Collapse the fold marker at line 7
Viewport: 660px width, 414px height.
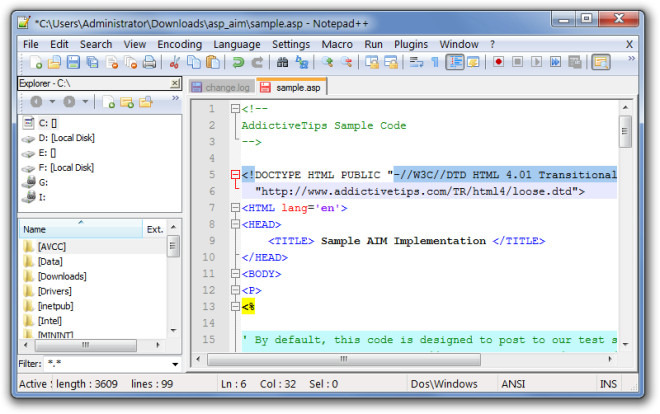235,207
